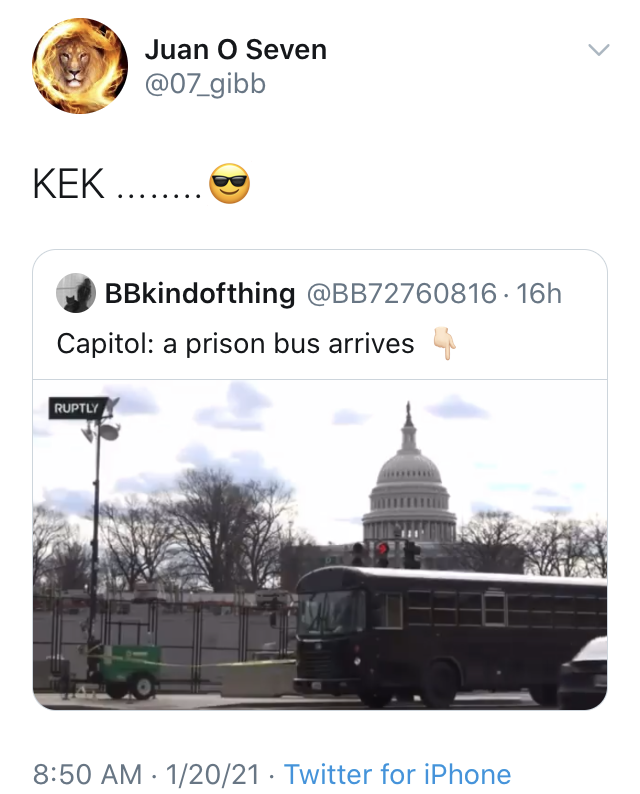Open the Twitter for iPhone link

(397, 774)
